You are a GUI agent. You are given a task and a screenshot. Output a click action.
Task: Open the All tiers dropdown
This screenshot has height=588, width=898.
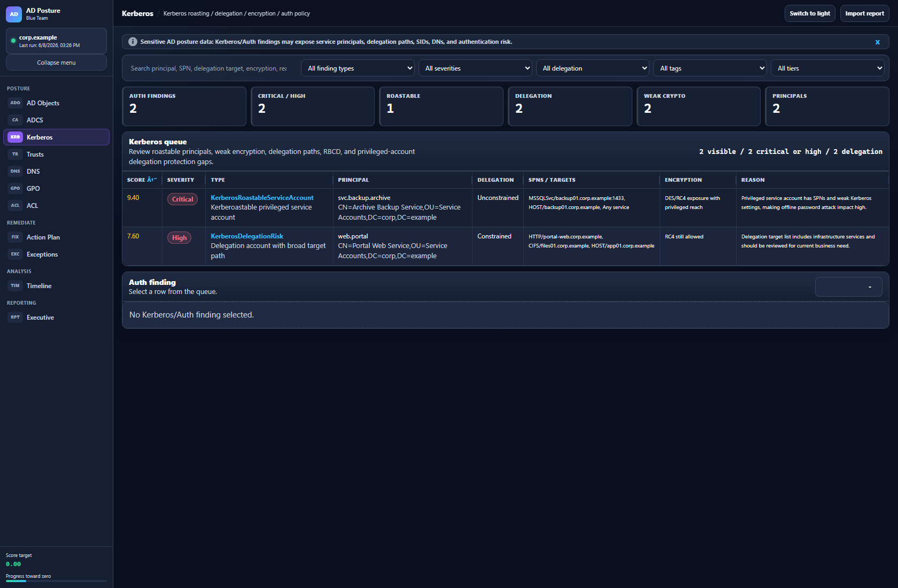coord(827,68)
